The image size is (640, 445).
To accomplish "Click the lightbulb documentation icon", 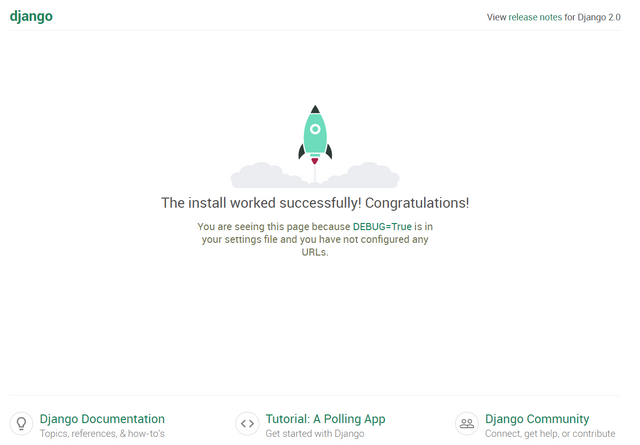I will pos(21,423).
